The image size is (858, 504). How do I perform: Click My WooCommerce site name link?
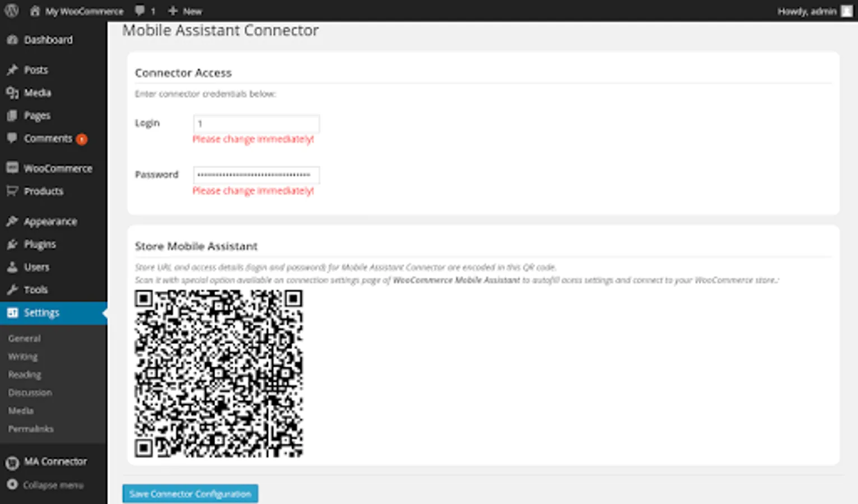coord(84,11)
